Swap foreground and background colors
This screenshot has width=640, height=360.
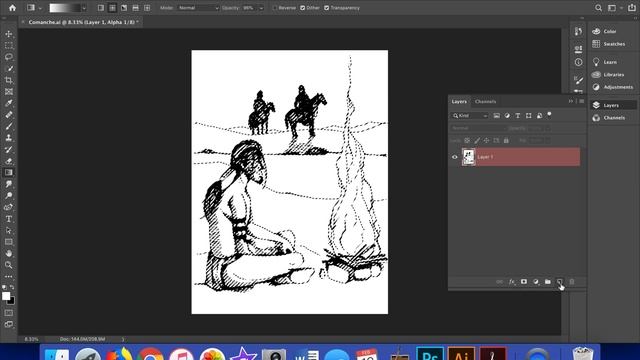pyautogui.click(x=12, y=288)
